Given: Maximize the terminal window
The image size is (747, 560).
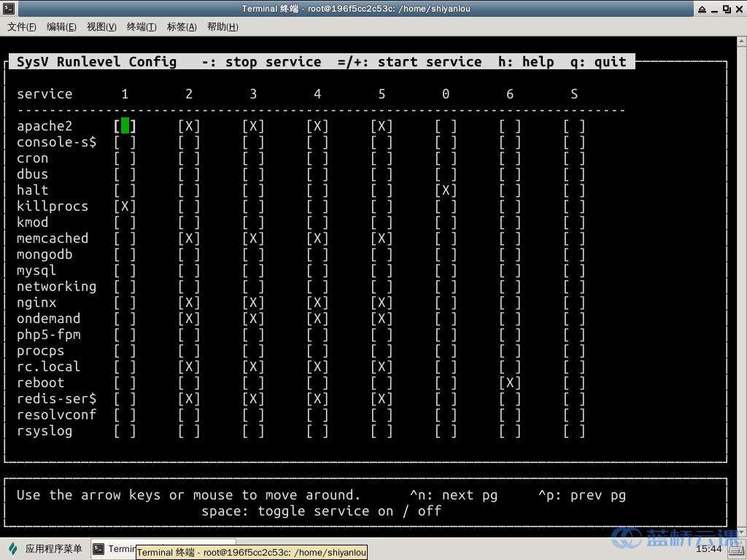Looking at the screenshot, I should [726, 9].
